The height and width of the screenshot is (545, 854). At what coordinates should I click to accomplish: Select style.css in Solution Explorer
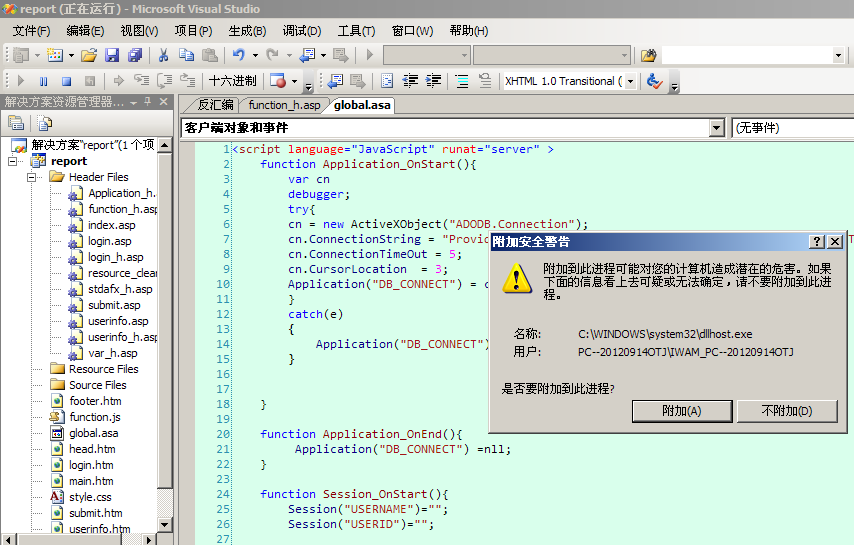tap(90, 497)
